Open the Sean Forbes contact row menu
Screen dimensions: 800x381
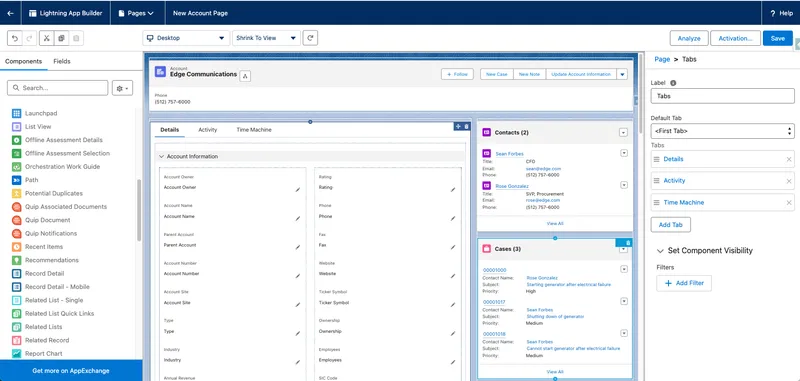click(x=623, y=153)
